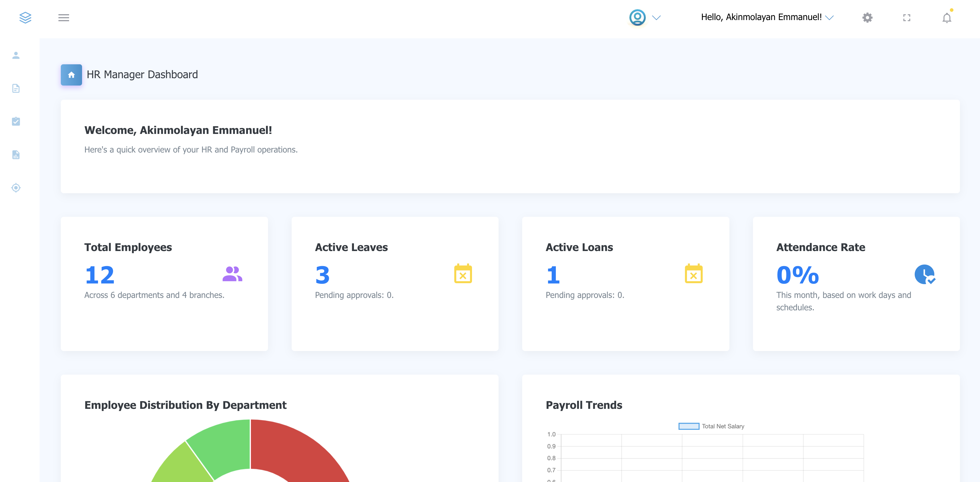980x482 pixels.
Task: Open the person profile sidebar icon
Action: coord(16,55)
